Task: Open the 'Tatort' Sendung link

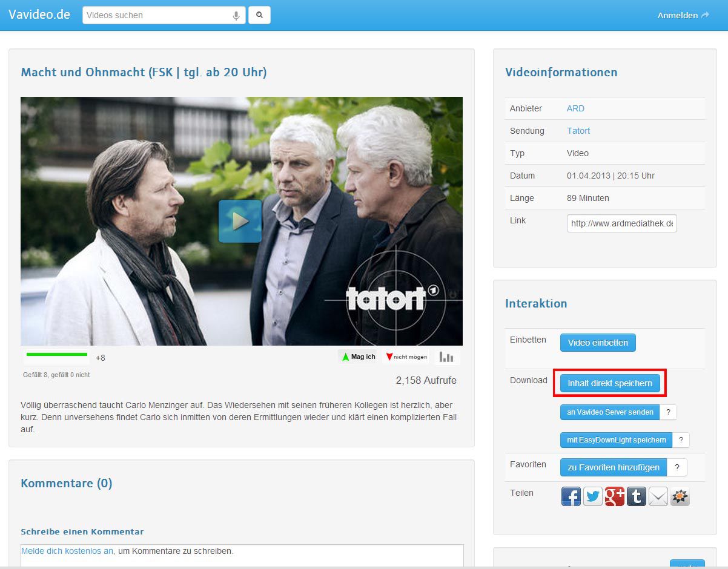Action: click(578, 131)
